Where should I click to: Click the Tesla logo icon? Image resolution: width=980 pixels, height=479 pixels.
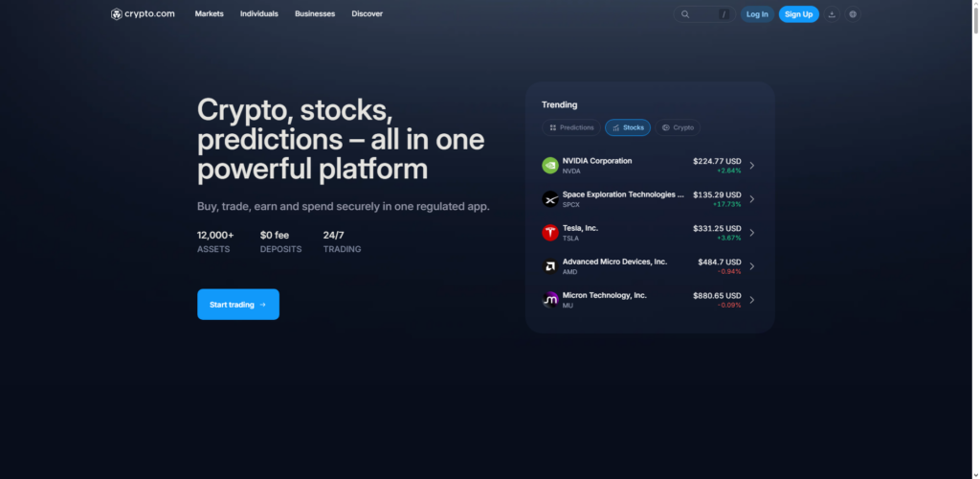coord(550,233)
